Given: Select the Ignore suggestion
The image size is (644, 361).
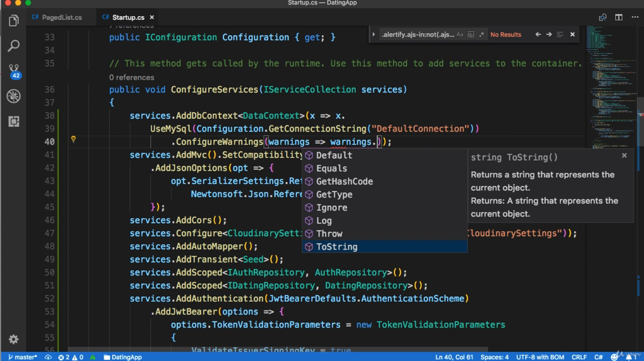Looking at the screenshot, I should click(x=385, y=208).
